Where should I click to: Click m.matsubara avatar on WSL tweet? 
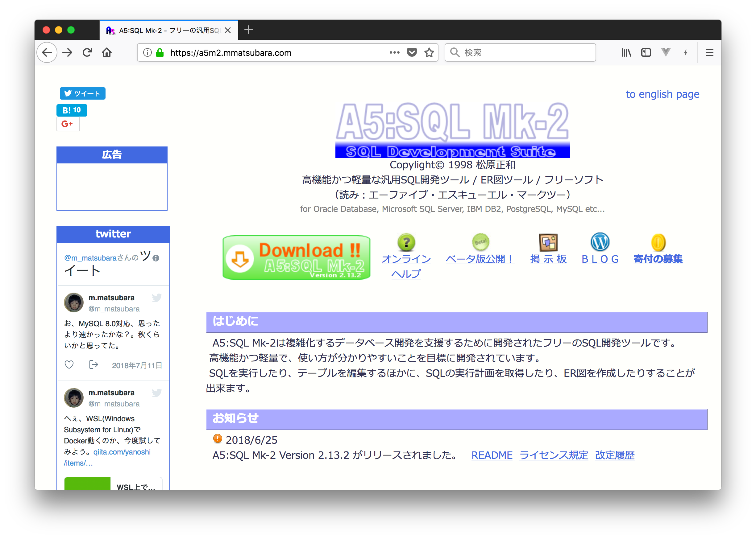tap(73, 397)
